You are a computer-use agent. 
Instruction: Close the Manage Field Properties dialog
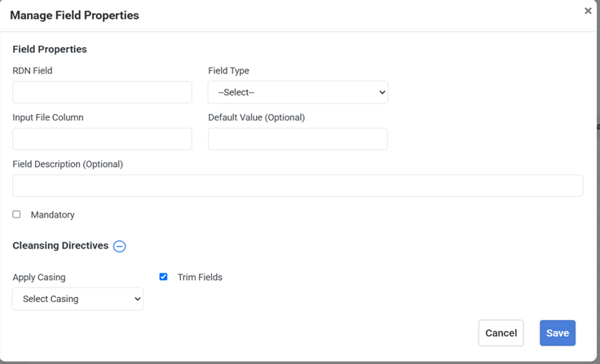tap(588, 11)
